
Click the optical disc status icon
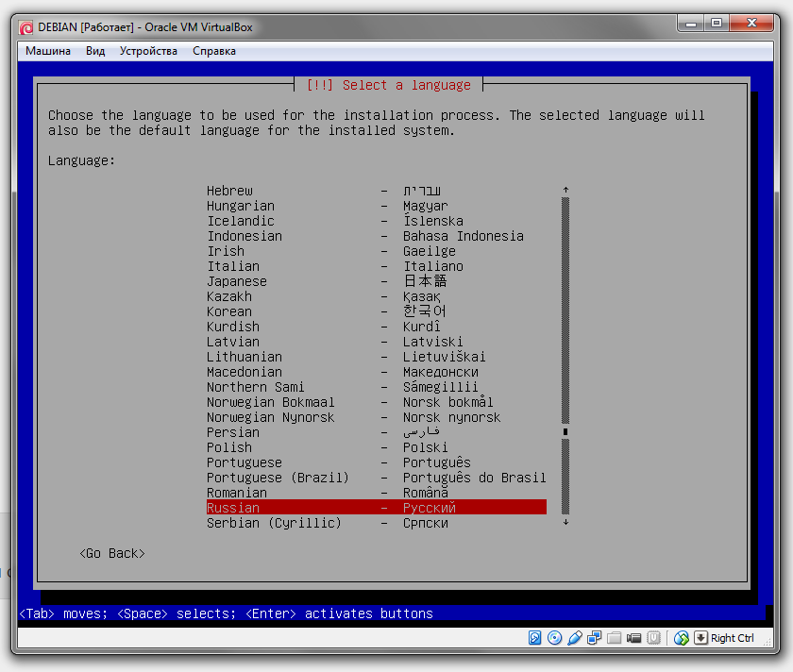(x=554, y=638)
